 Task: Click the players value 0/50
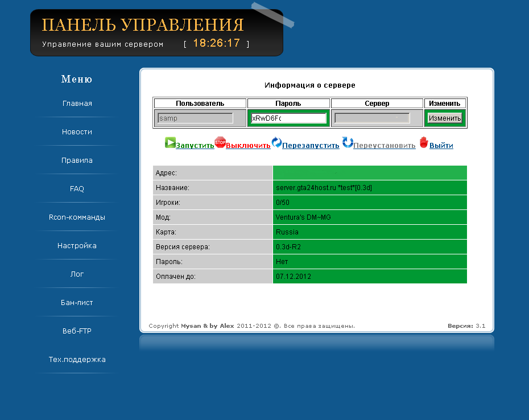[x=283, y=203]
